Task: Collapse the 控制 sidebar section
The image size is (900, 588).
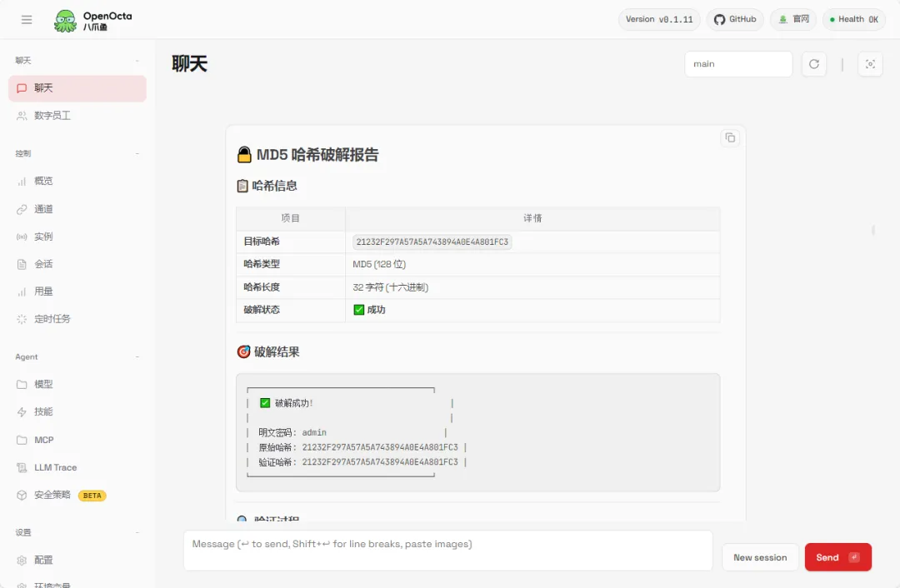Action: [137, 154]
